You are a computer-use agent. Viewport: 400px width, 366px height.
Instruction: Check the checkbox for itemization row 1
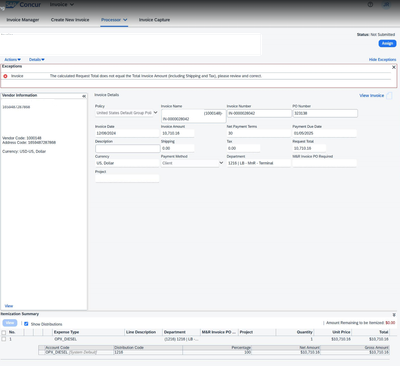click(x=4, y=339)
